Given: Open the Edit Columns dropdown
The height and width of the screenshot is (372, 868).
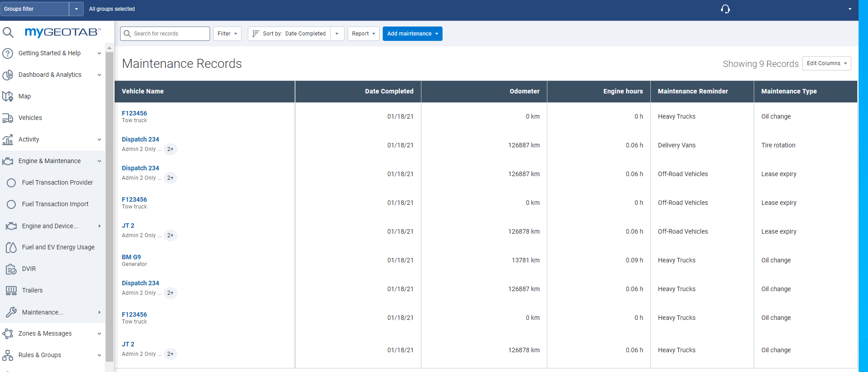Looking at the screenshot, I should [826, 63].
